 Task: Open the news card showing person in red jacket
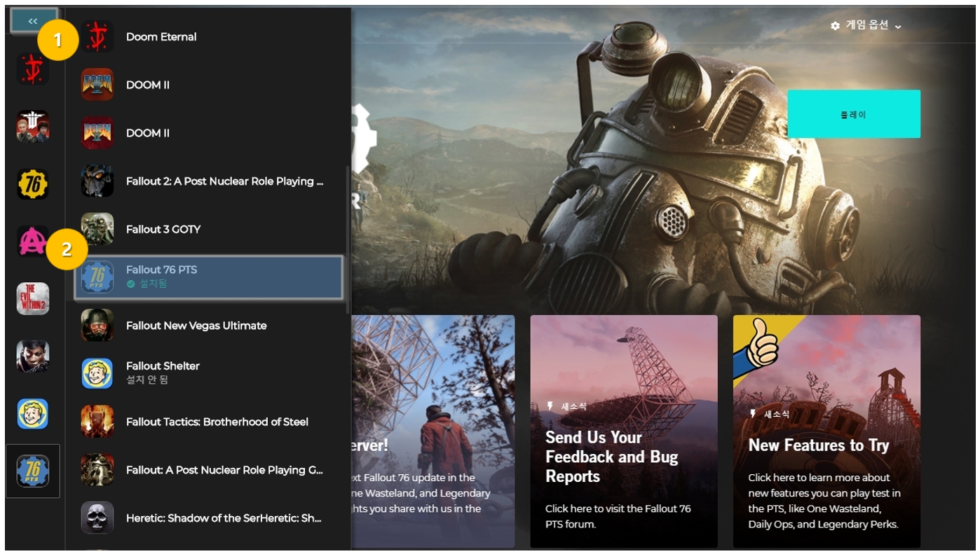(x=433, y=431)
